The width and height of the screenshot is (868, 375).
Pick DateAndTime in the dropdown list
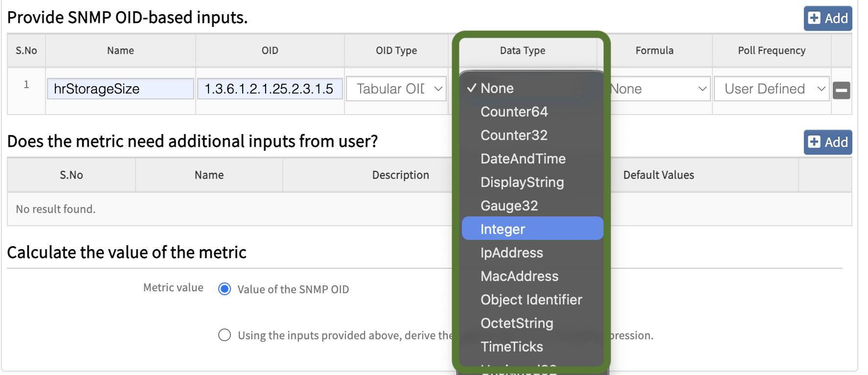532,159
